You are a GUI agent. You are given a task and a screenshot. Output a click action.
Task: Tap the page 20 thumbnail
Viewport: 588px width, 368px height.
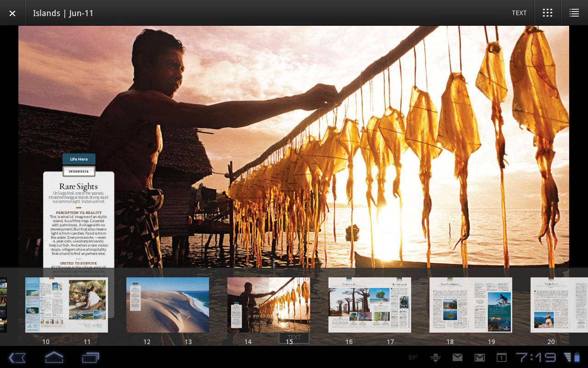pos(551,305)
